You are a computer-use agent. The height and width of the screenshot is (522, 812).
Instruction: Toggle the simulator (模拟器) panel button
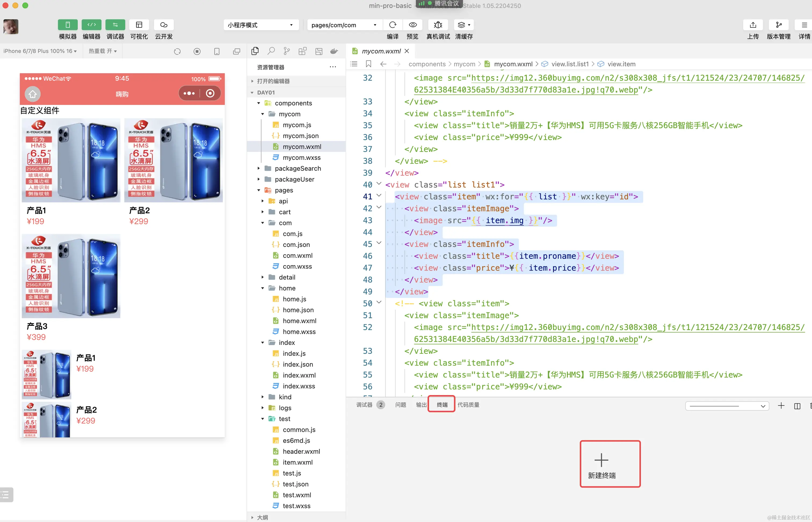point(67,25)
